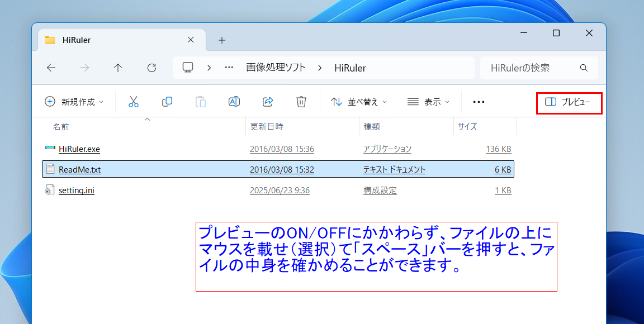
Task: Select the HiRuler tab
Action: (x=121, y=40)
